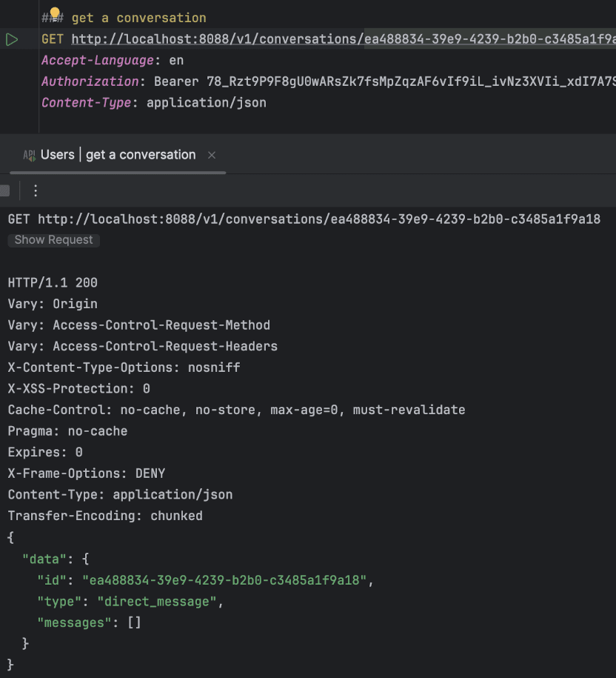
Task: Select the Cache-Control response header line
Action: click(x=236, y=410)
